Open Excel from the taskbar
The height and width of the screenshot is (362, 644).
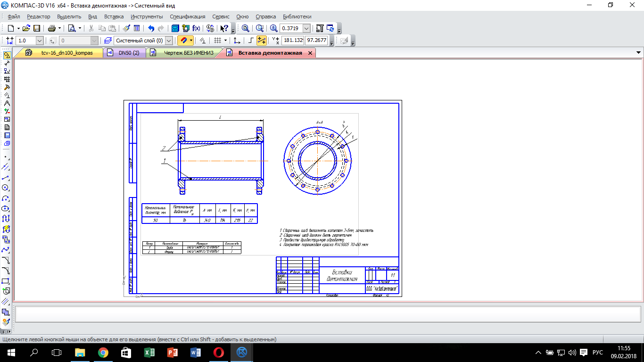pos(149,352)
